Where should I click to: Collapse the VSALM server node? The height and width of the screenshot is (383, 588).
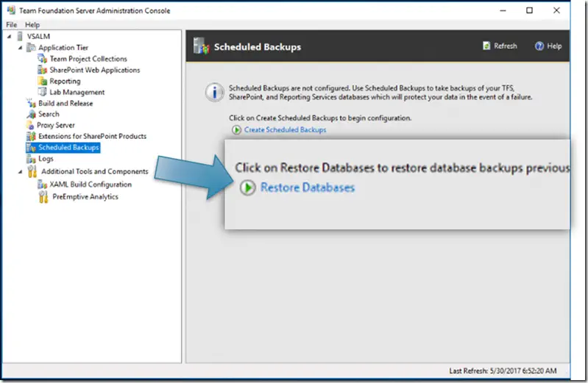coord(9,37)
